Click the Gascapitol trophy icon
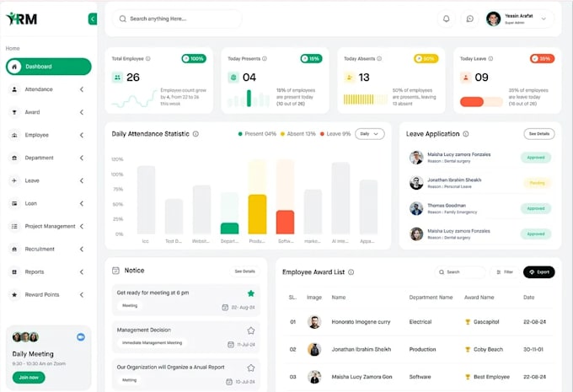 pos(468,322)
